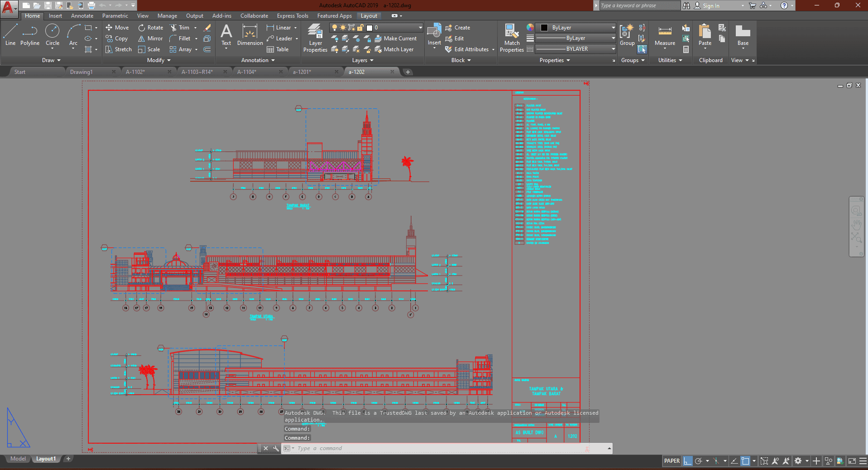Viewport: 868px width, 470px height.
Task: Toggle Ortho mode in status bar
Action: [687, 461]
